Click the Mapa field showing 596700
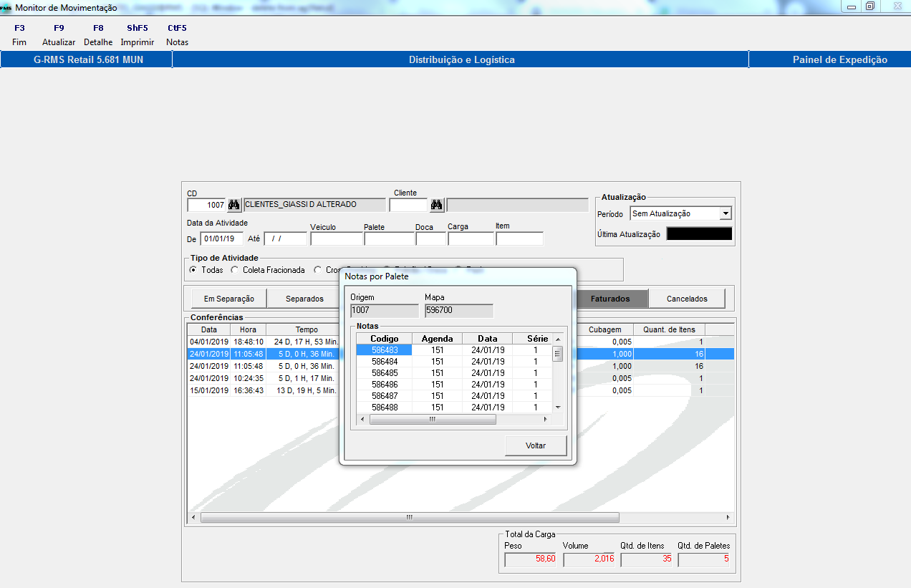The height and width of the screenshot is (588, 911). coord(459,311)
